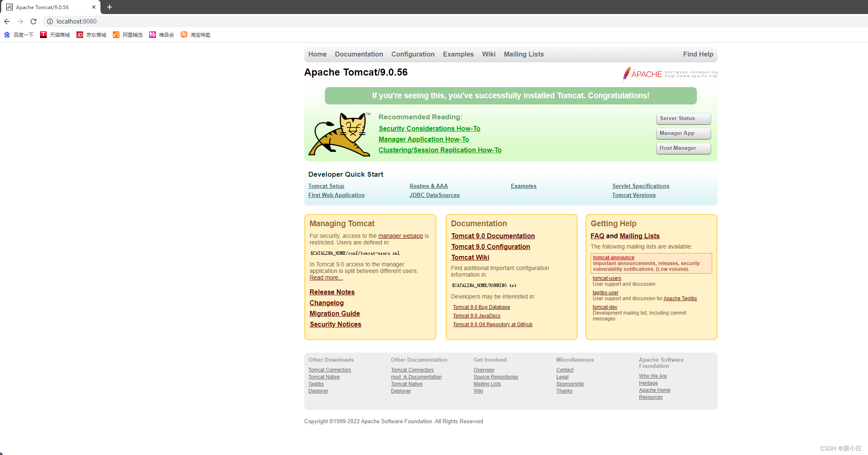Open Security Considerations How-To link

(x=429, y=129)
